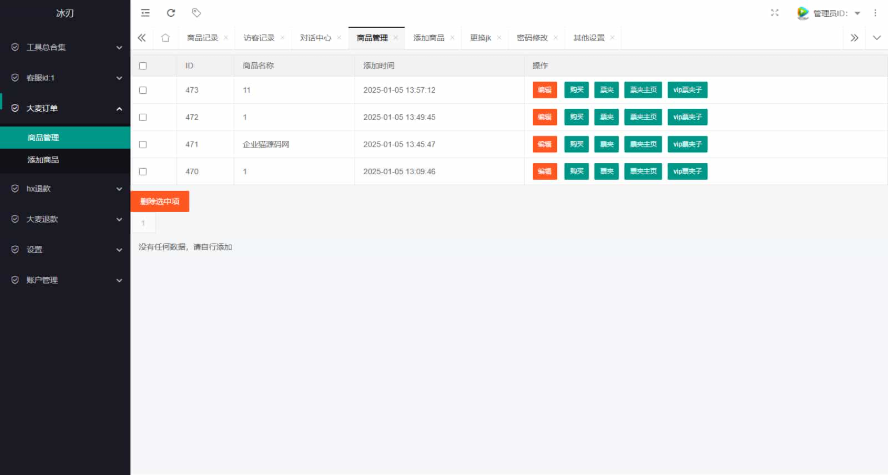Check the select-all checkbox in table header
The image size is (888, 475).
click(x=143, y=65)
